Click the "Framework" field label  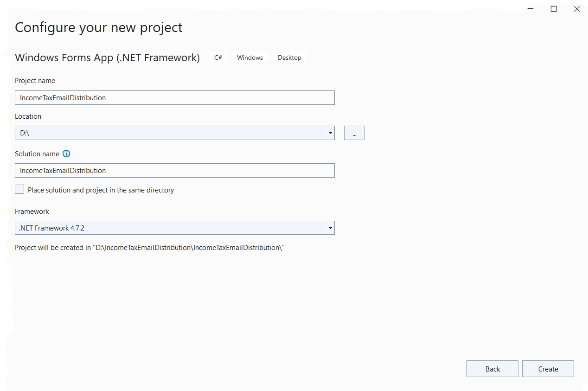pyautogui.click(x=32, y=212)
